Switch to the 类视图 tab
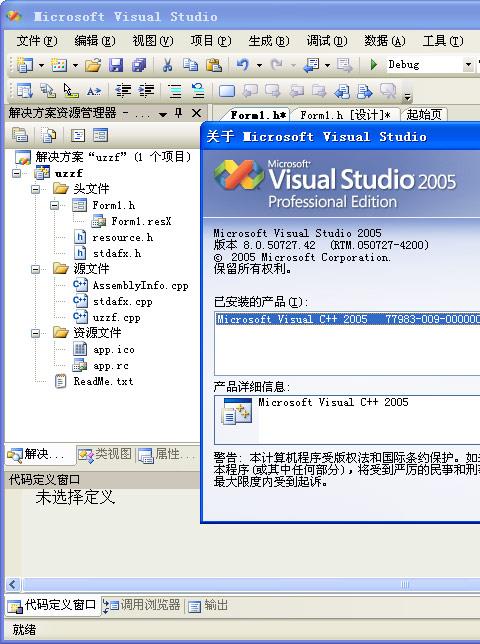Viewport: 480px width, 644px height. [106, 455]
